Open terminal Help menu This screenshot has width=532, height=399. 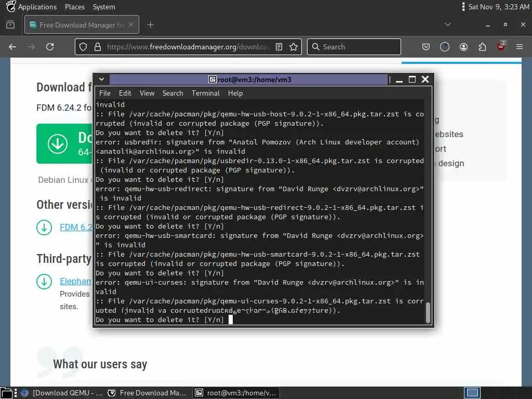(235, 93)
